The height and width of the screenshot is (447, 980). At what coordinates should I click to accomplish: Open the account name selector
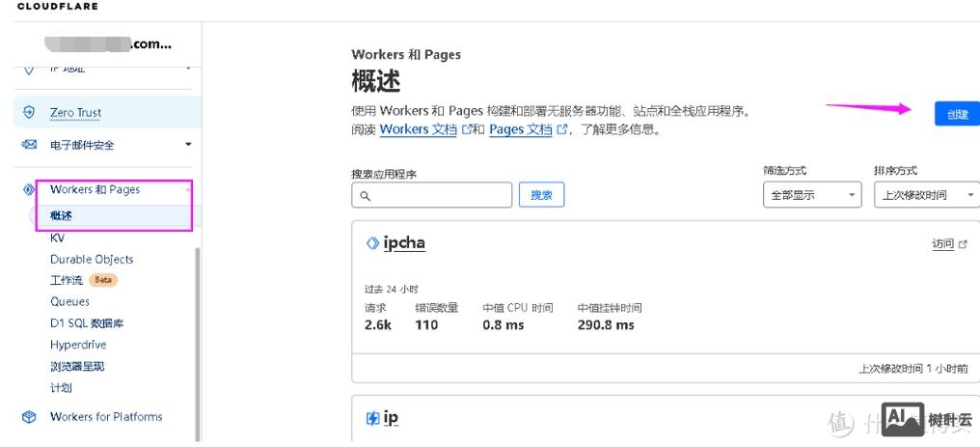[x=107, y=43]
